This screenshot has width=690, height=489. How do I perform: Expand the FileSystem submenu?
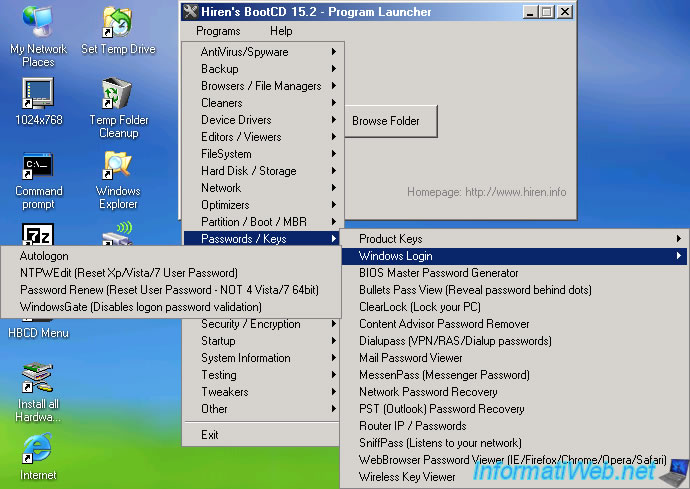(262, 154)
